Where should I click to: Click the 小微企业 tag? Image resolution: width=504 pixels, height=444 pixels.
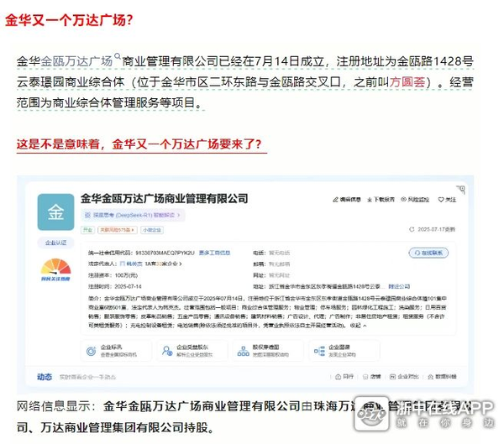pyautogui.click(x=152, y=230)
